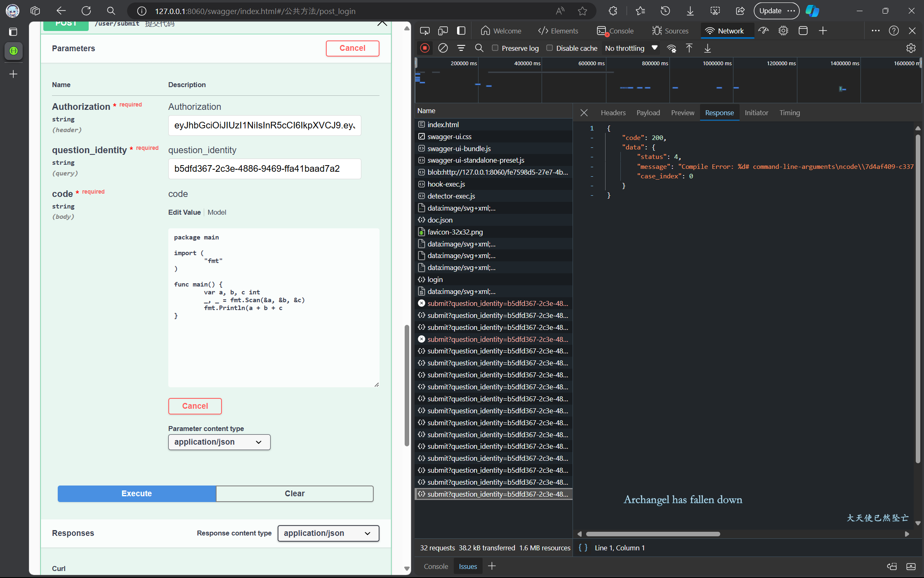Image resolution: width=924 pixels, height=578 pixels.
Task: Open the Preview tab
Action: tap(683, 113)
